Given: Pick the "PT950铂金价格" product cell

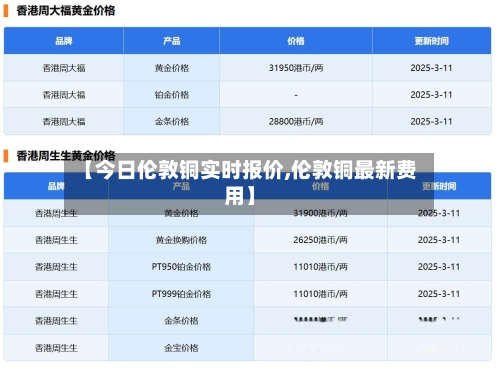Looking at the screenshot, I should [181, 267].
